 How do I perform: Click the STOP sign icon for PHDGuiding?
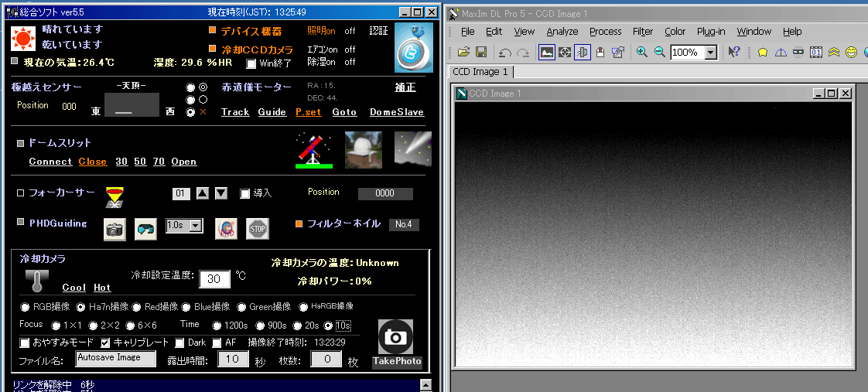[258, 228]
